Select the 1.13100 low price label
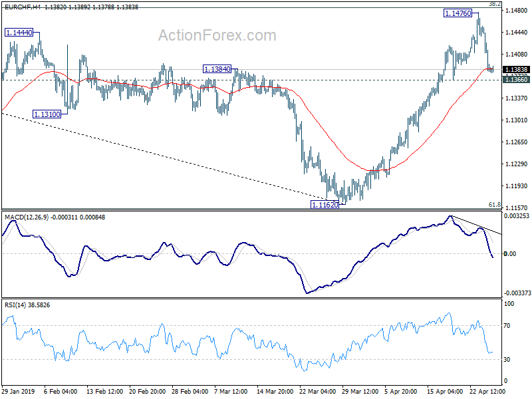532x399 pixels. click(x=47, y=114)
